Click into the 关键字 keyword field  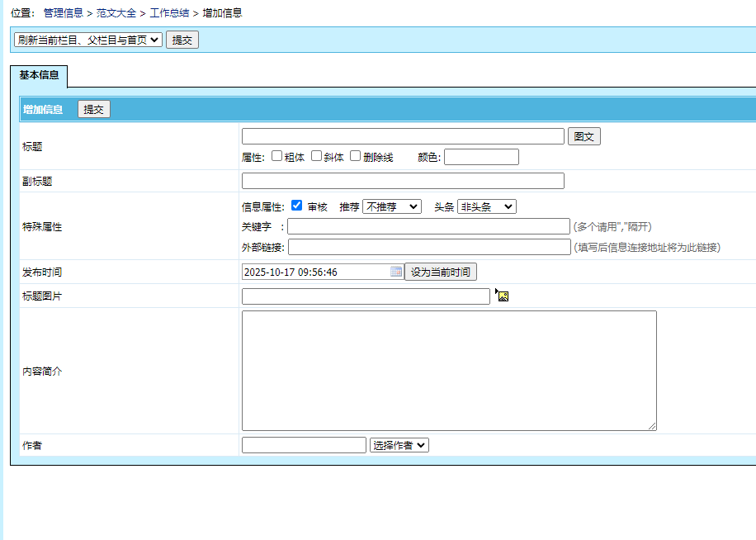click(428, 226)
